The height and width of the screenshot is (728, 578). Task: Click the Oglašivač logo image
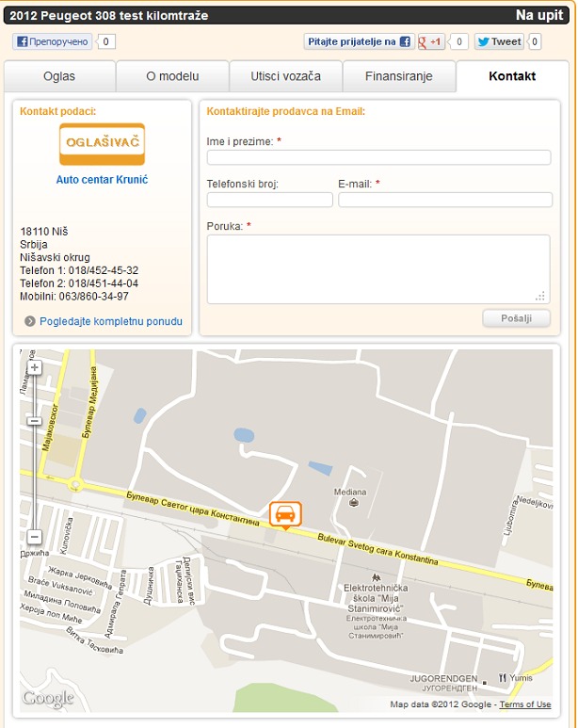pyautogui.click(x=102, y=144)
